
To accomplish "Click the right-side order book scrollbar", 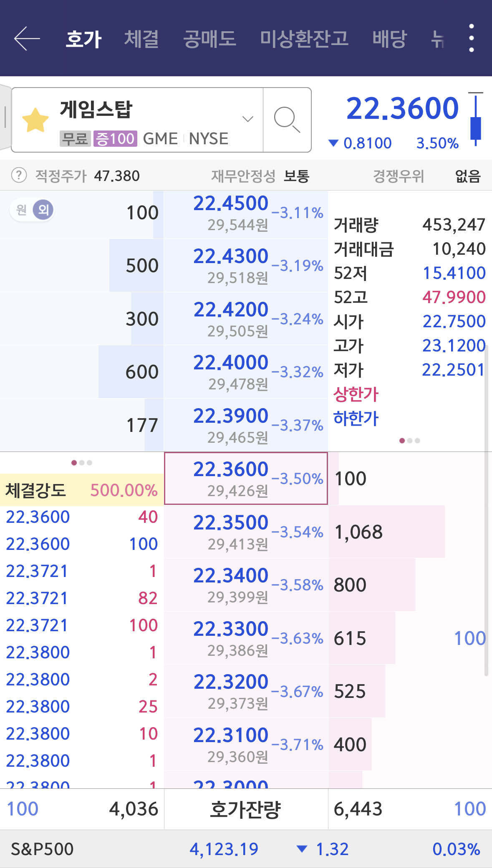I will [x=486, y=510].
